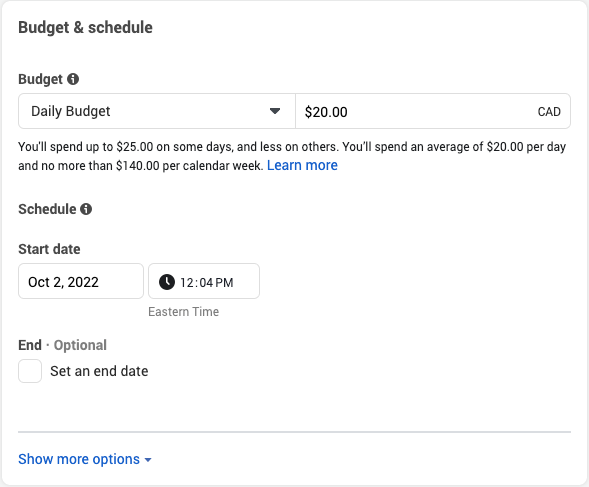
Task: Select the hour value 12 in start time
Action: [x=187, y=283]
